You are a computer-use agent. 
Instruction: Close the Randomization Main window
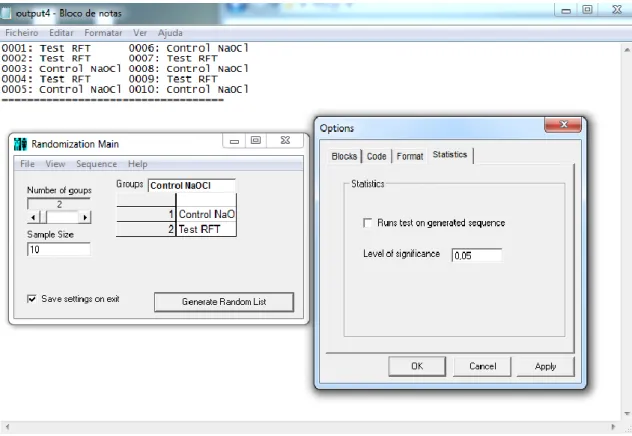coord(285,141)
